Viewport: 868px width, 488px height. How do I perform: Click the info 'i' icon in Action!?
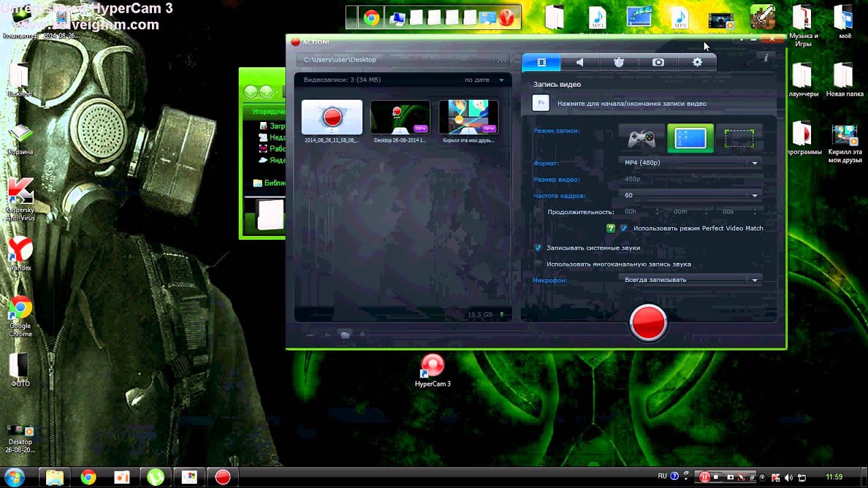click(766, 58)
